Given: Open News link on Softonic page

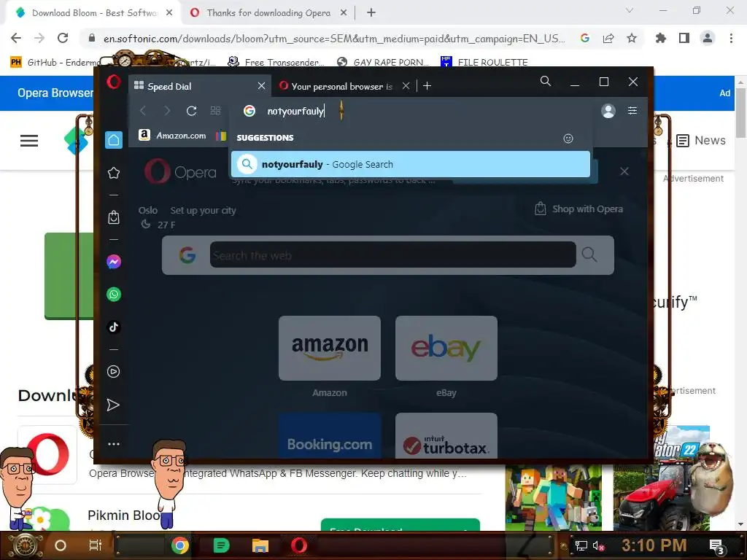Looking at the screenshot, I should click(701, 141).
